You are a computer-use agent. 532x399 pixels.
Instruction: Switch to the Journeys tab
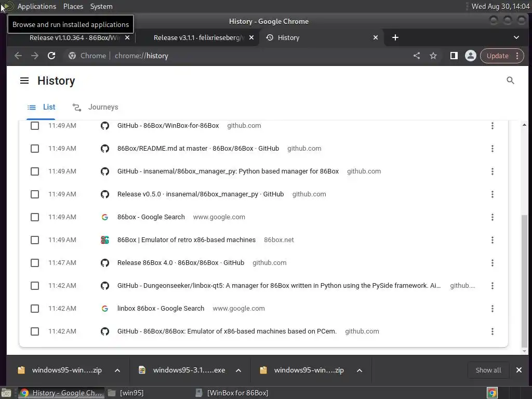point(96,107)
